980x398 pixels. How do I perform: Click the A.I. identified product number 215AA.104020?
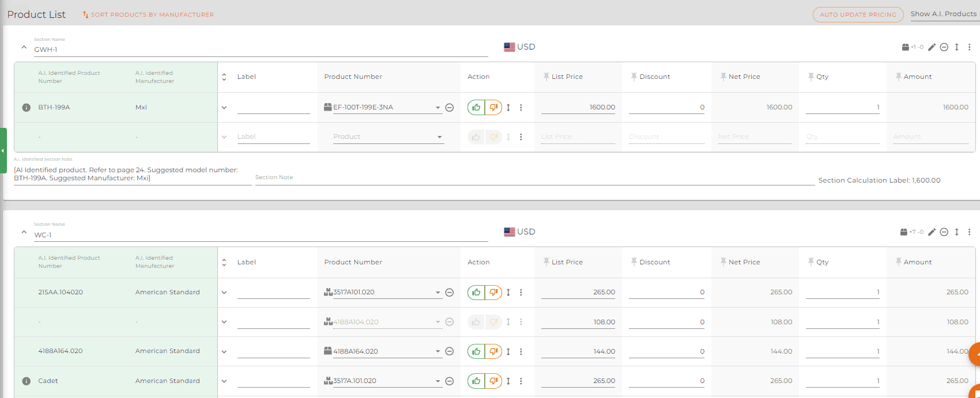pos(61,293)
